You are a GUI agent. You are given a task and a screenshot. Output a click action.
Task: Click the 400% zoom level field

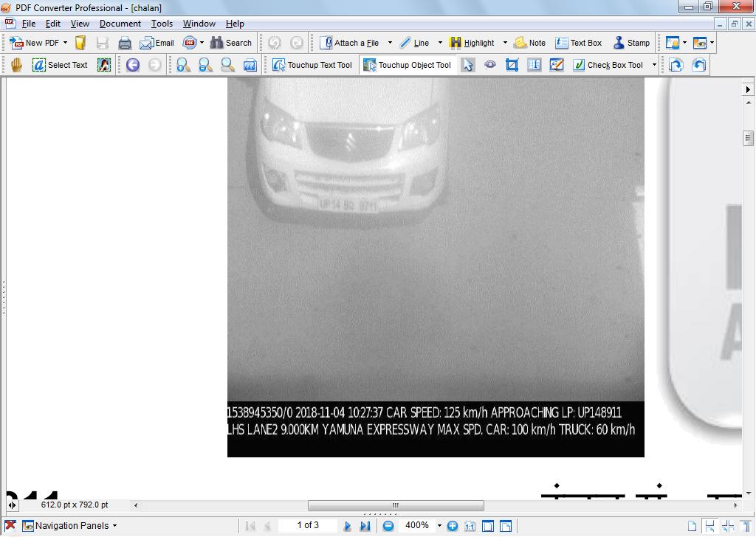(x=416, y=525)
